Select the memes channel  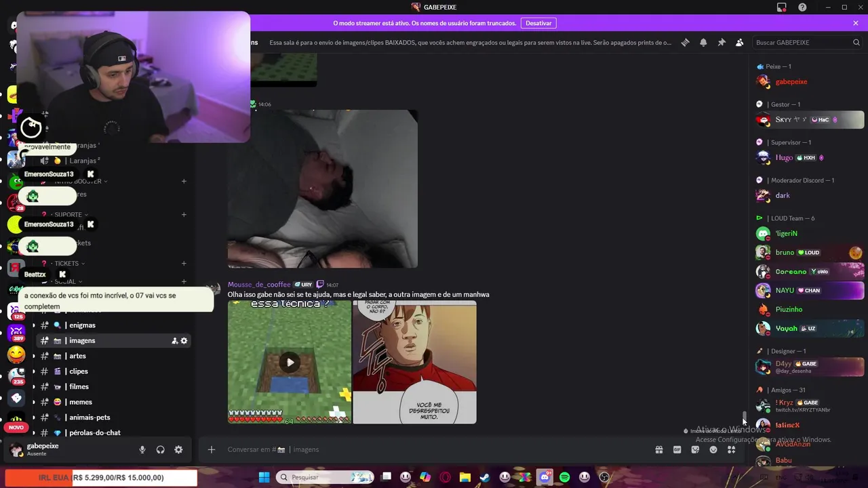click(114, 402)
